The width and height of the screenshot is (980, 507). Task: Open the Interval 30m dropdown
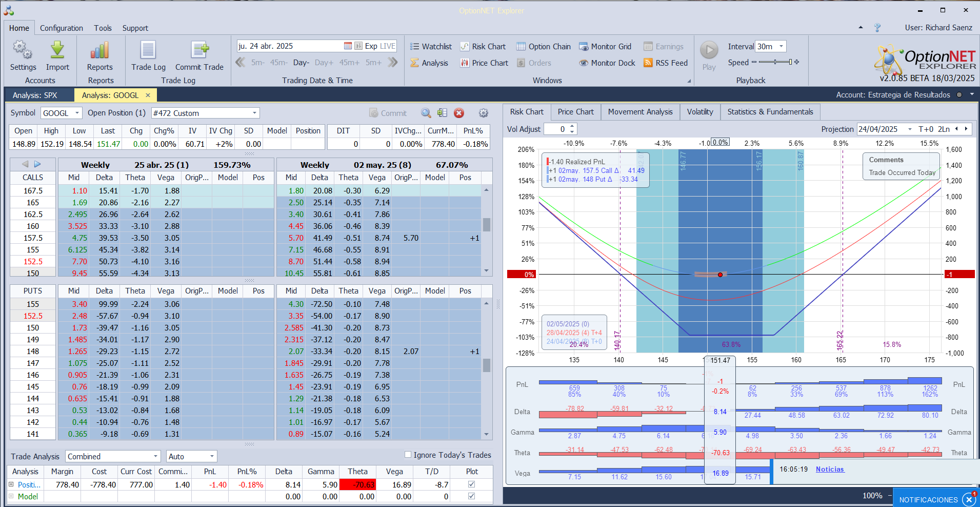(x=782, y=46)
